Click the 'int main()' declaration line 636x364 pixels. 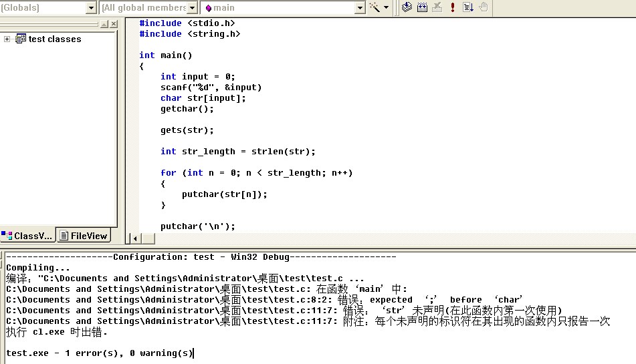(165, 55)
